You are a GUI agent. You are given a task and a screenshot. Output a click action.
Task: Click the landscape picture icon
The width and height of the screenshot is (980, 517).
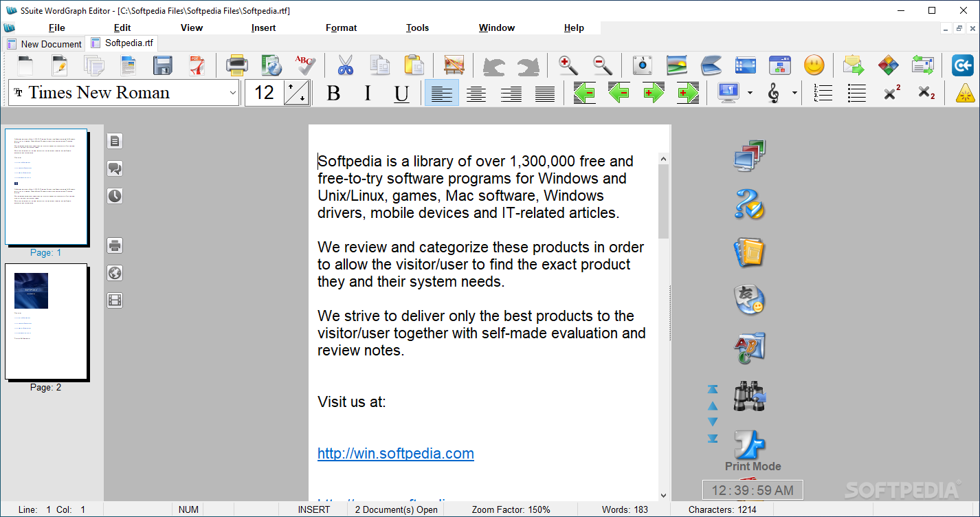click(x=677, y=65)
